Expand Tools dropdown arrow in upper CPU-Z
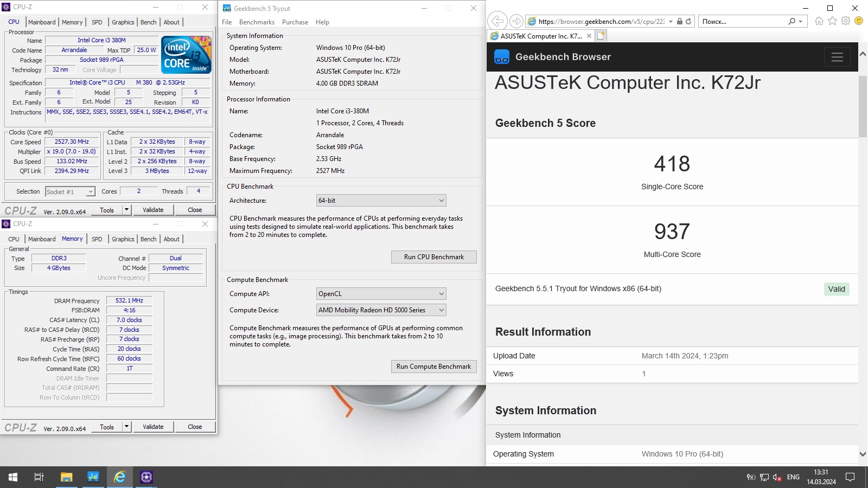Screen dimensions: 868x488 pos(126,210)
